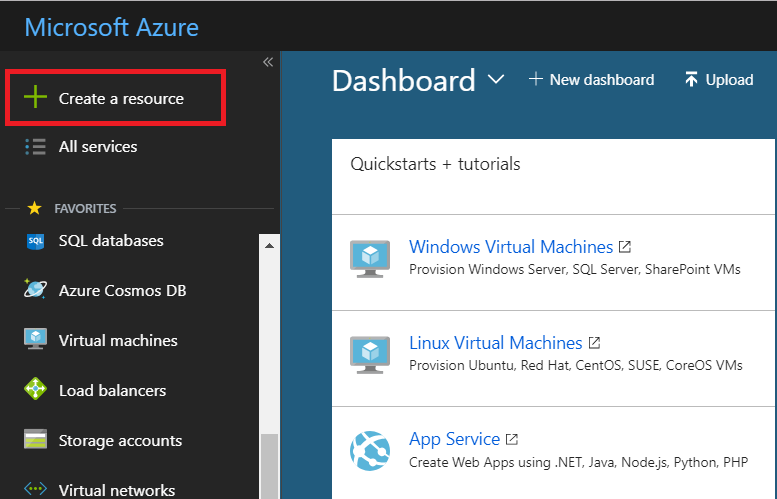Click the Upload button label
This screenshot has width=777, height=499.
click(729, 80)
